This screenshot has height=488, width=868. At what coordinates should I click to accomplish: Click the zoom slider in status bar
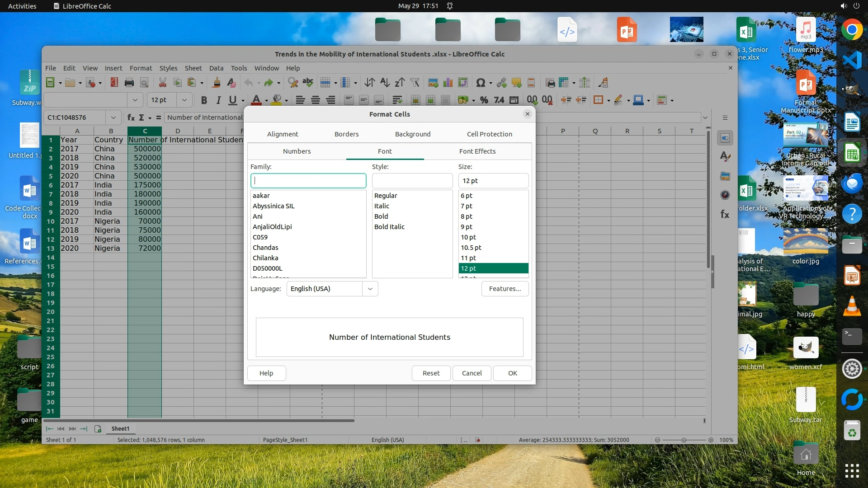tap(684, 440)
